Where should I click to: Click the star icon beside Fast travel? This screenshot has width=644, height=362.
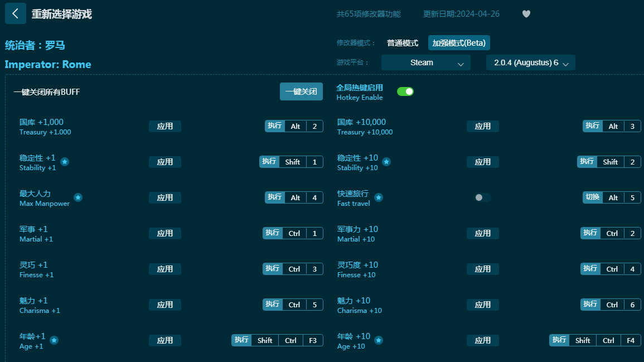(379, 197)
